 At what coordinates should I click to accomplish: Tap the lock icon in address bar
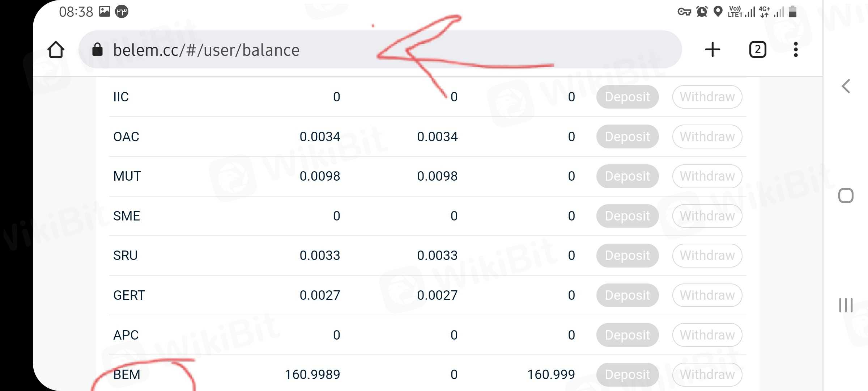[x=97, y=50]
